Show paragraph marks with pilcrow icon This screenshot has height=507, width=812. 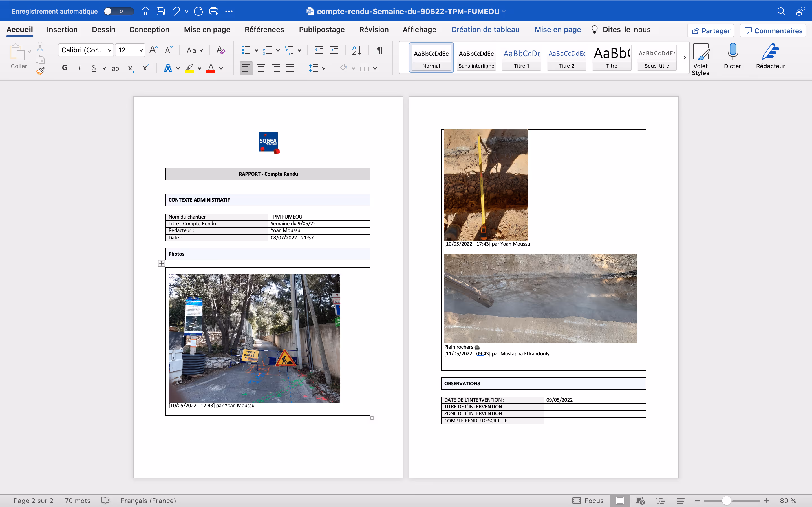[x=380, y=50]
